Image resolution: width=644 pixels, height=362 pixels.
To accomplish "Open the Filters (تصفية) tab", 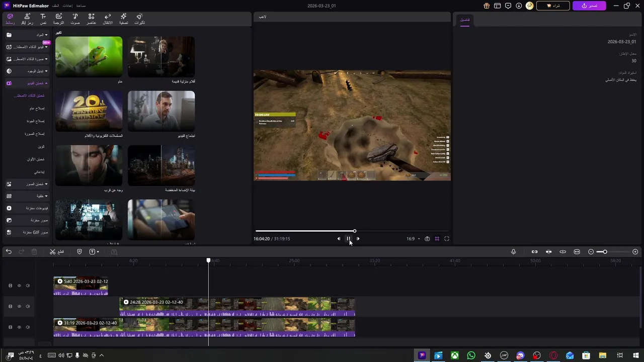I will coord(124,19).
